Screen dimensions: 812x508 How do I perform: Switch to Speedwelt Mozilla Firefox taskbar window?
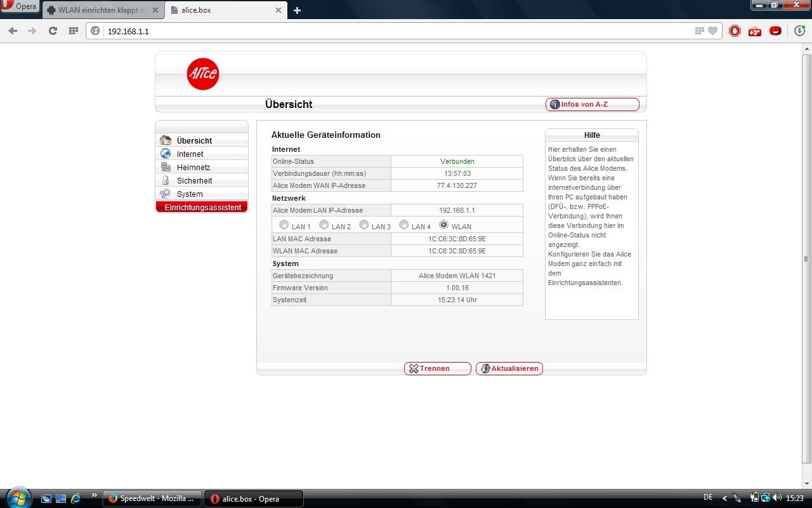[x=152, y=498]
